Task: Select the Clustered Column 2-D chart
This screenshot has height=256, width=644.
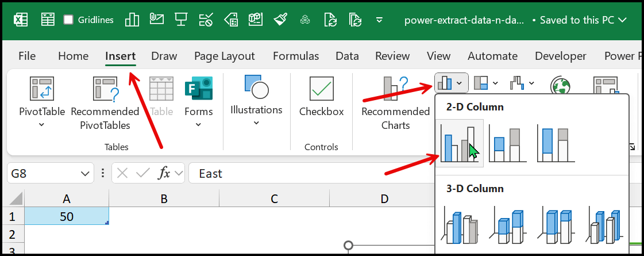Action: (458, 143)
